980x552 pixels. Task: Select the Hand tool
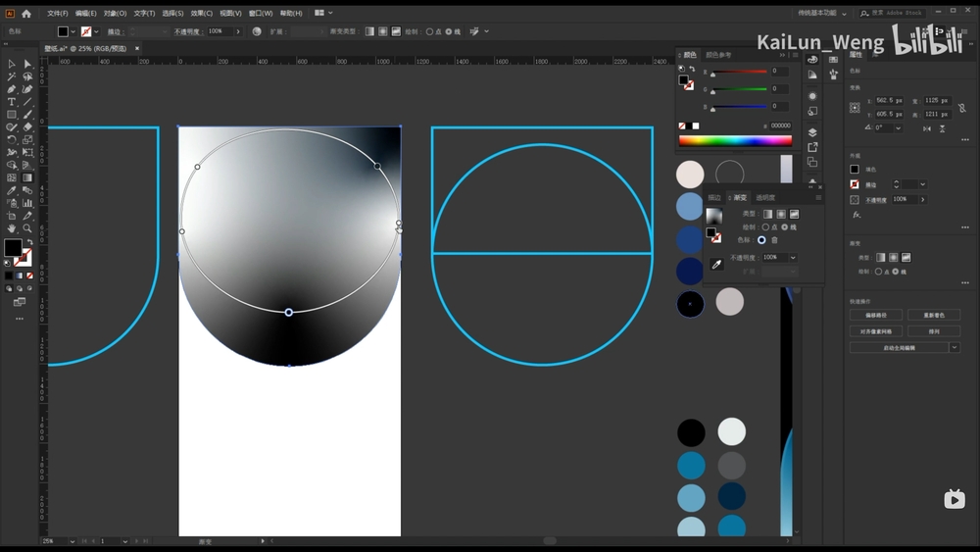11,228
